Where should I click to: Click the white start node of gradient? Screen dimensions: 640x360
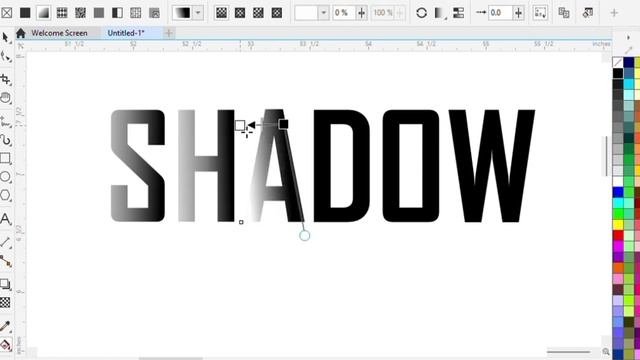240,125
